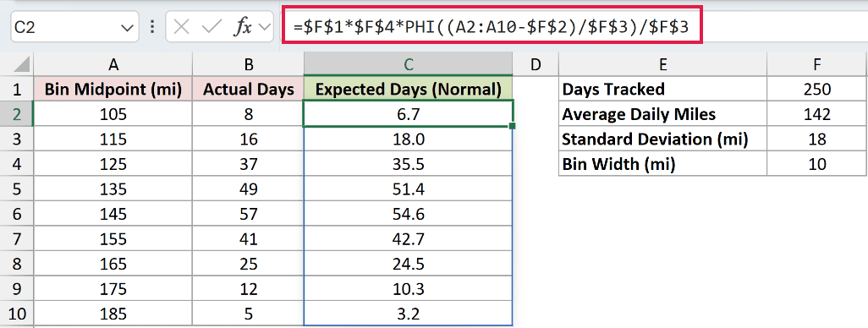Click the Name Box showing C2
The height and width of the screenshot is (328, 868).
74,26
